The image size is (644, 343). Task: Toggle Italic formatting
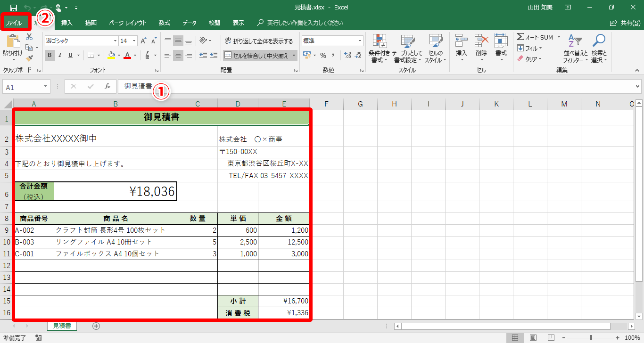[60, 55]
